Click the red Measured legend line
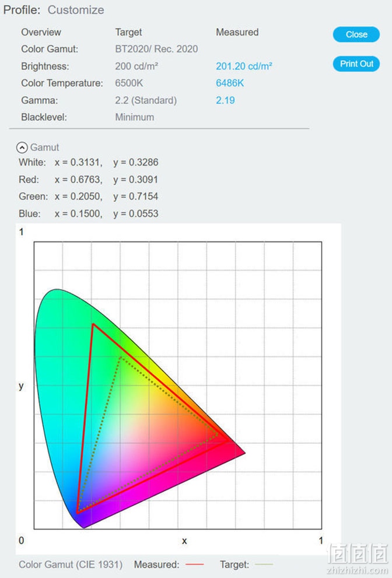 (194, 565)
